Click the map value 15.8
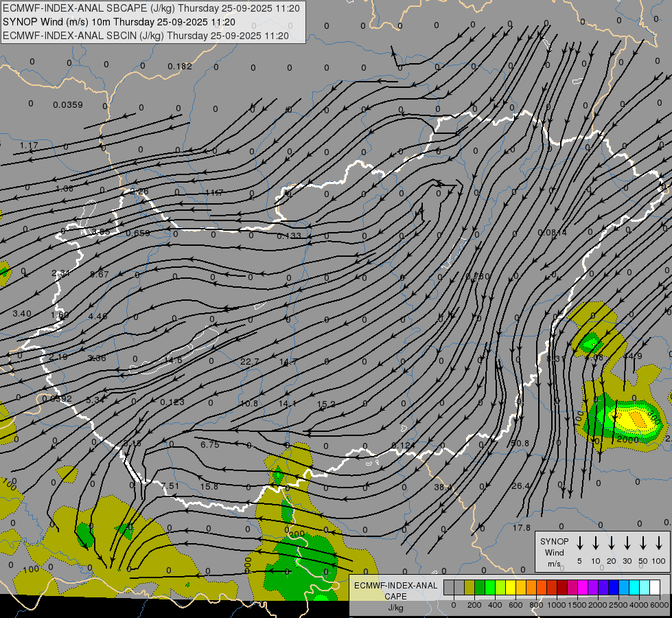The height and width of the screenshot is (618, 672). (209, 487)
